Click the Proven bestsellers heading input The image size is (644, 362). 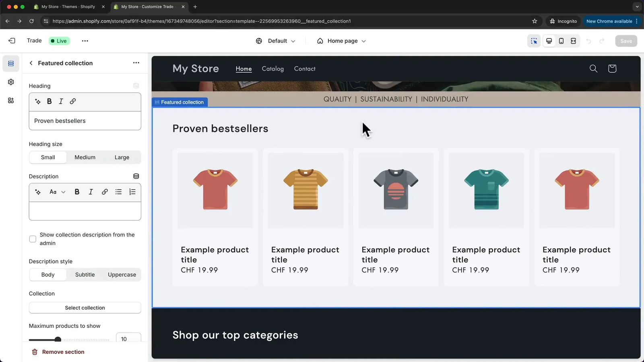click(x=85, y=121)
